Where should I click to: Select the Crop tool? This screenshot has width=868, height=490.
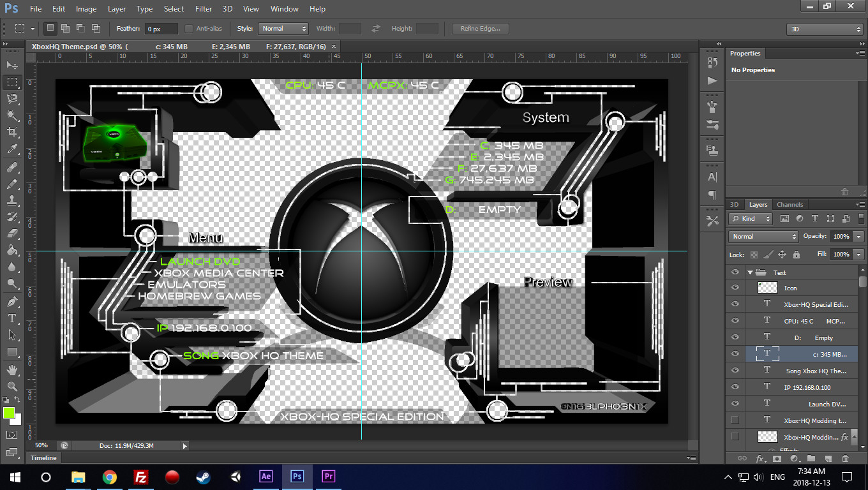pos(12,132)
